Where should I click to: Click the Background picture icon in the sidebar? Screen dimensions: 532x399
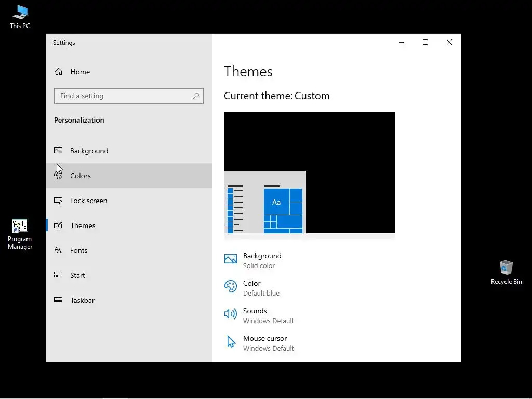pyautogui.click(x=58, y=150)
